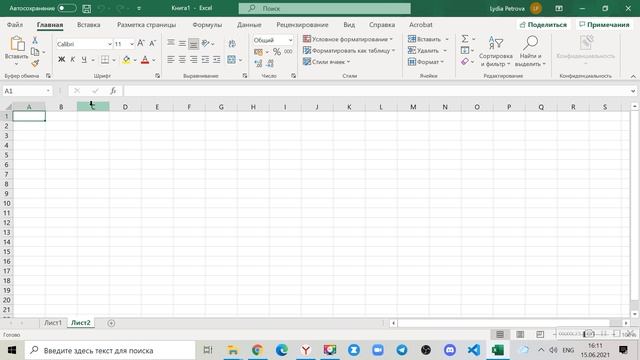
Task: Click the Paste clipboard icon
Action: [17, 44]
